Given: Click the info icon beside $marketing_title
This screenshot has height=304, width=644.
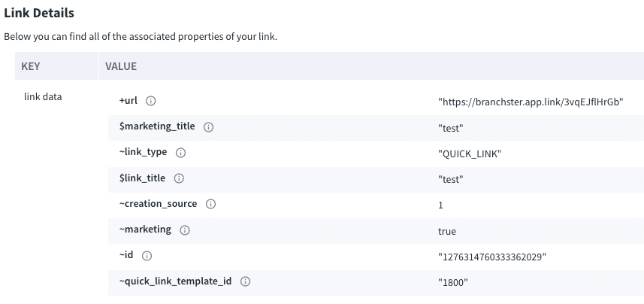Looking at the screenshot, I should pos(209,127).
